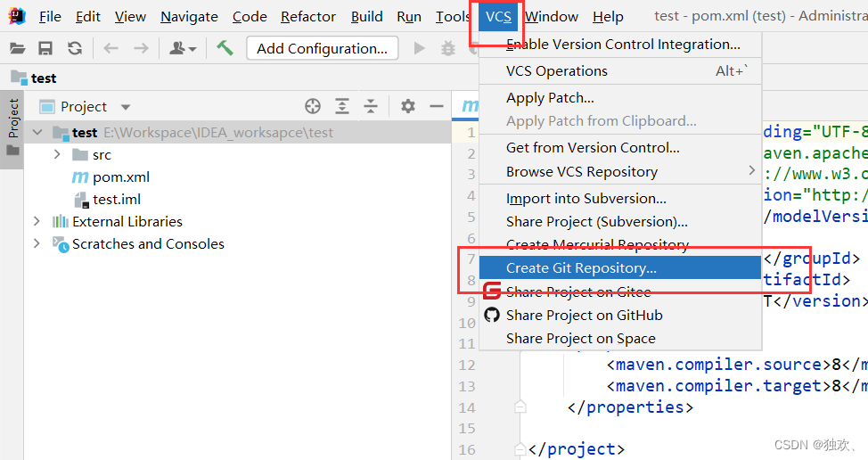868x460 pixels.
Task: Collapse the test project root node
Action: (37, 132)
